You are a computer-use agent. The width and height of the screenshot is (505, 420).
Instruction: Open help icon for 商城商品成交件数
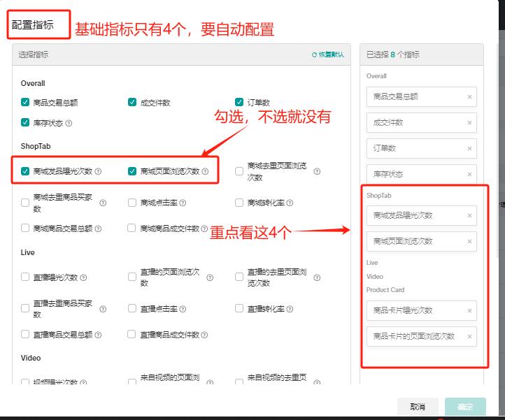[204, 229]
